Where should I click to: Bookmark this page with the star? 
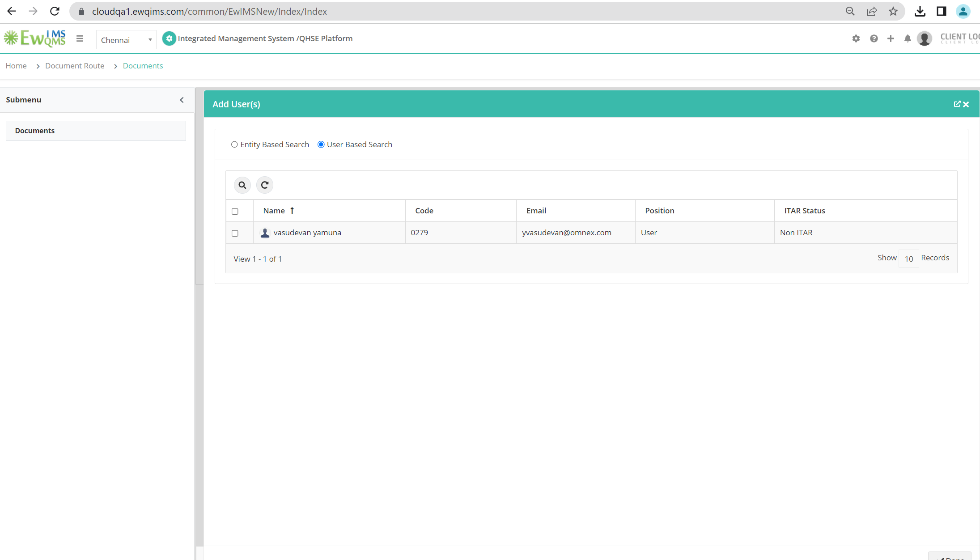click(893, 11)
